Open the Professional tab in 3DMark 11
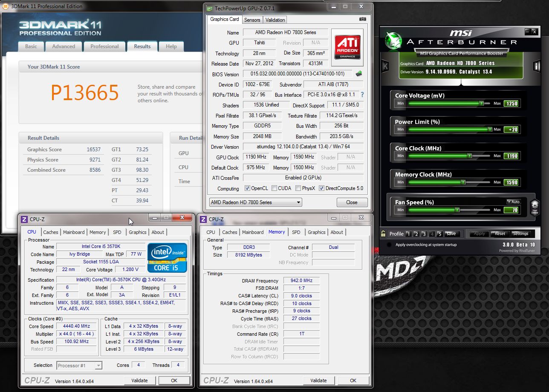Screen dimensions: 549x392 pos(104,46)
